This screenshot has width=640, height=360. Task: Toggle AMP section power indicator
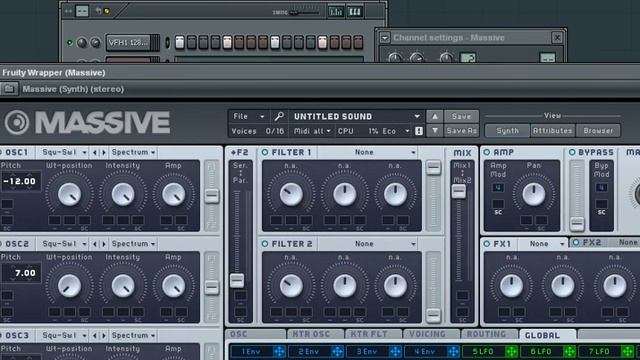point(487,152)
